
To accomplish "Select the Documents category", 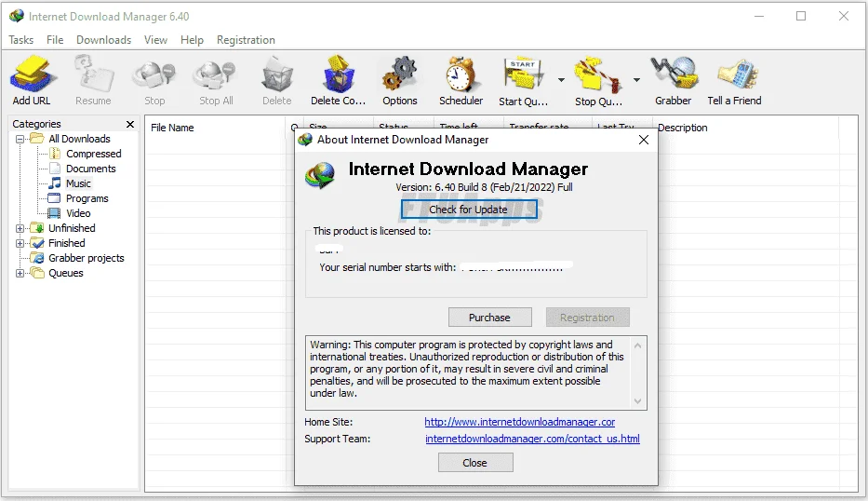I will click(x=91, y=169).
